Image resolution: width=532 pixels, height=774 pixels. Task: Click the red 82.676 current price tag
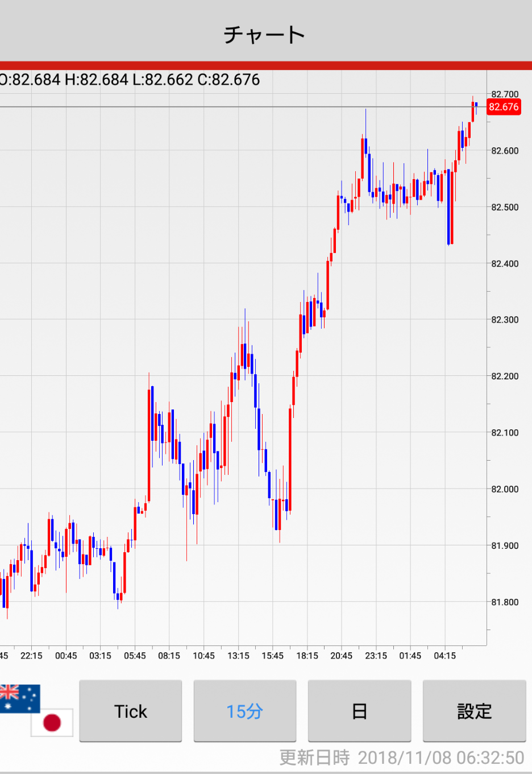pos(504,107)
